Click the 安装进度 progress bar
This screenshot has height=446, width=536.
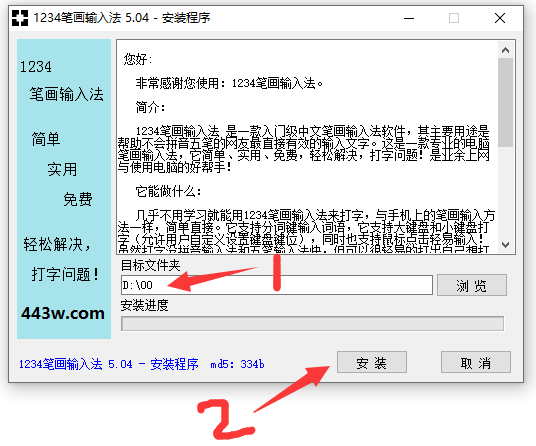point(312,324)
